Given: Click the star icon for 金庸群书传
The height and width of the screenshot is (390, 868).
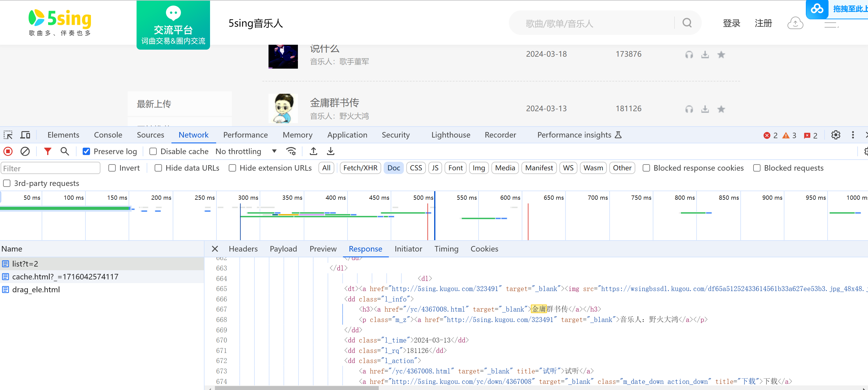Looking at the screenshot, I should coord(721,109).
